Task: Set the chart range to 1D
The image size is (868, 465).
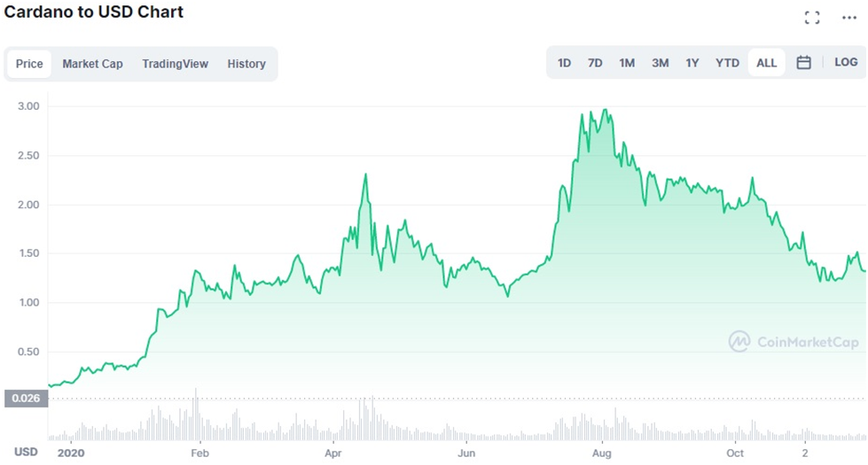Action: click(564, 63)
